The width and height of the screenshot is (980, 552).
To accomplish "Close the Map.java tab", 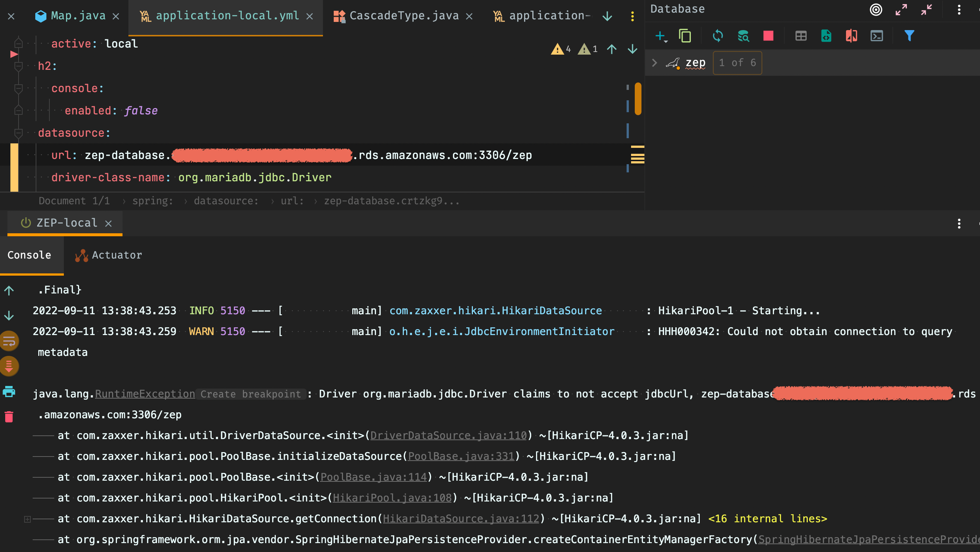I will point(116,16).
